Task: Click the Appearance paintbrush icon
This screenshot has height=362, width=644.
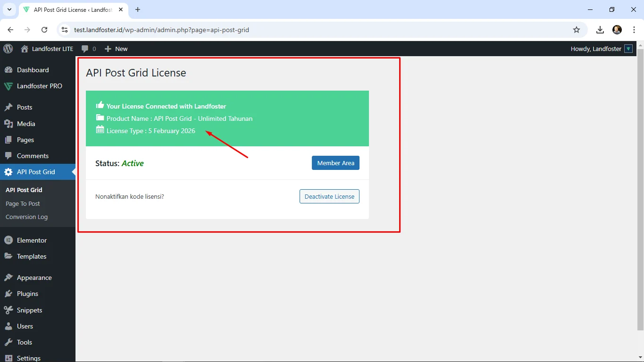Action: pos(8,278)
